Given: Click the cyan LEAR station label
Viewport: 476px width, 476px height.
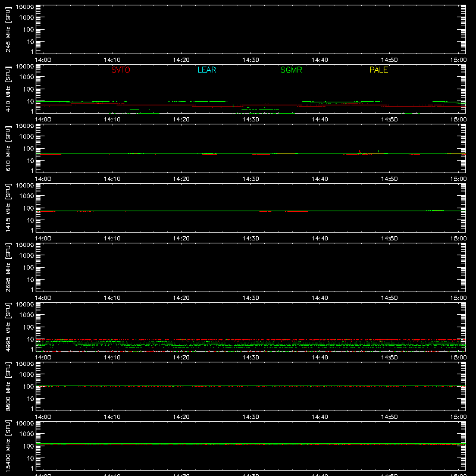Looking at the screenshot, I should point(206,70).
